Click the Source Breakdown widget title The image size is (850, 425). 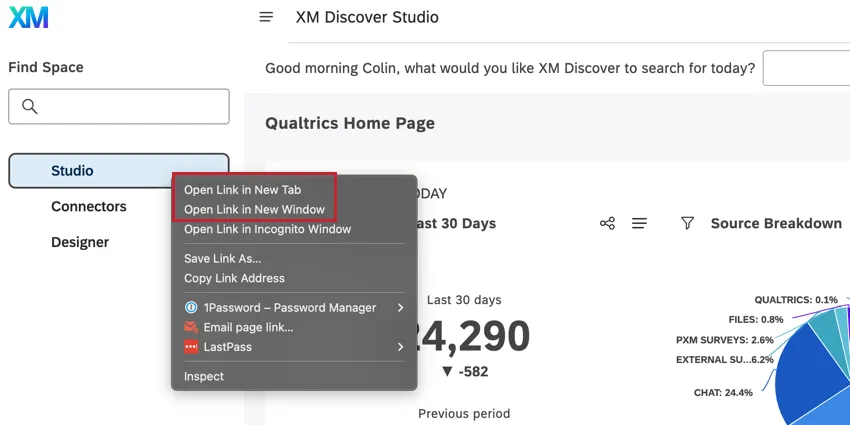776,223
